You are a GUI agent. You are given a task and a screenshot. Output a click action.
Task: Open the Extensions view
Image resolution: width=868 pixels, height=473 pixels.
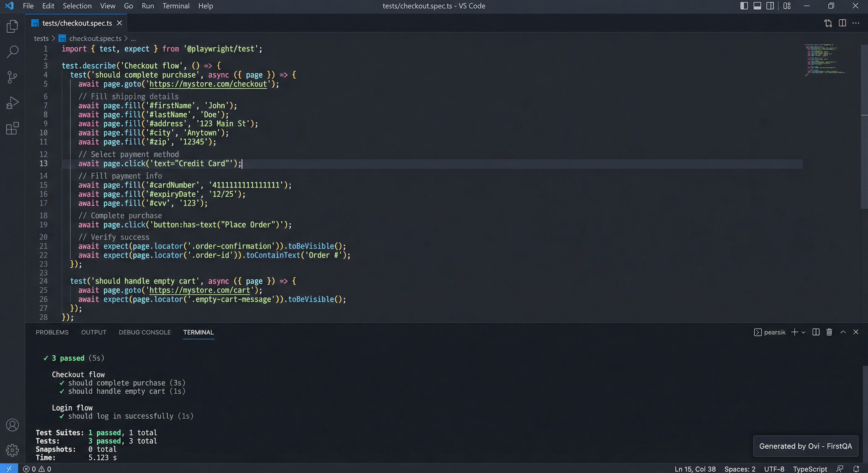[x=12, y=129]
